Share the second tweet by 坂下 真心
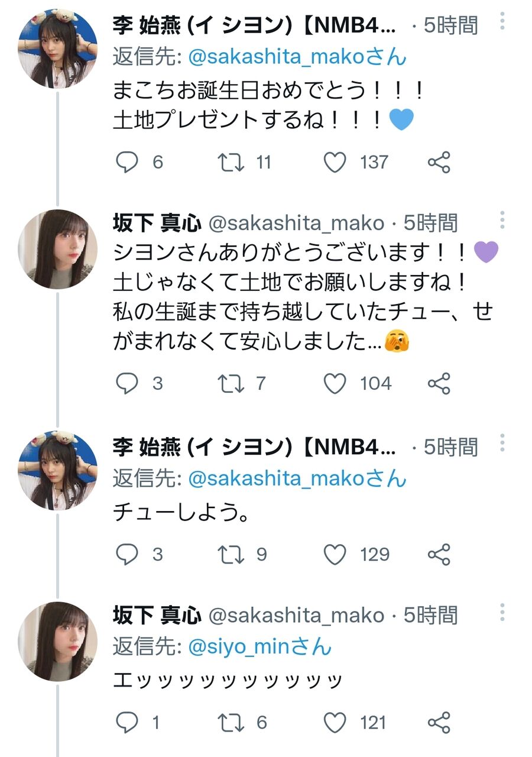Screen dimensions: 532x757 [x=439, y=384]
